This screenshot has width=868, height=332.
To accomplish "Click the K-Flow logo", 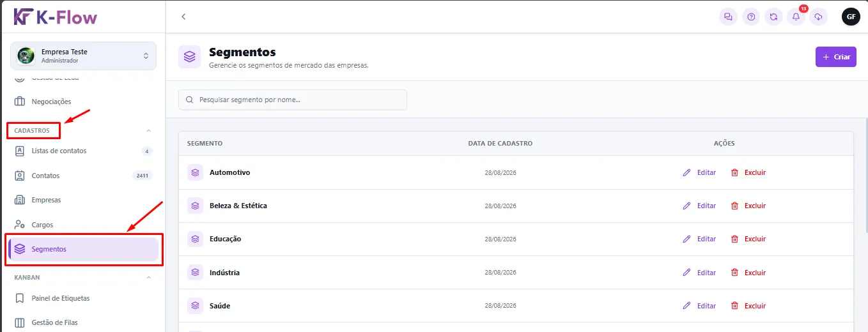I will [x=56, y=17].
